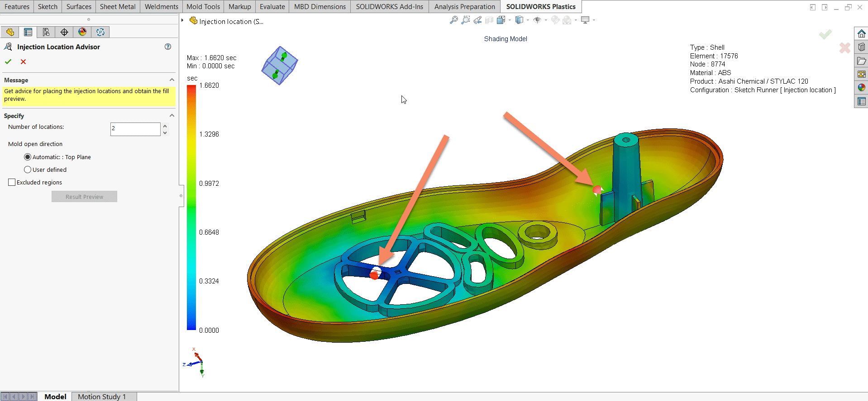Cancel the advisor with red X
The width and height of the screenshot is (868, 401).
tap(24, 62)
